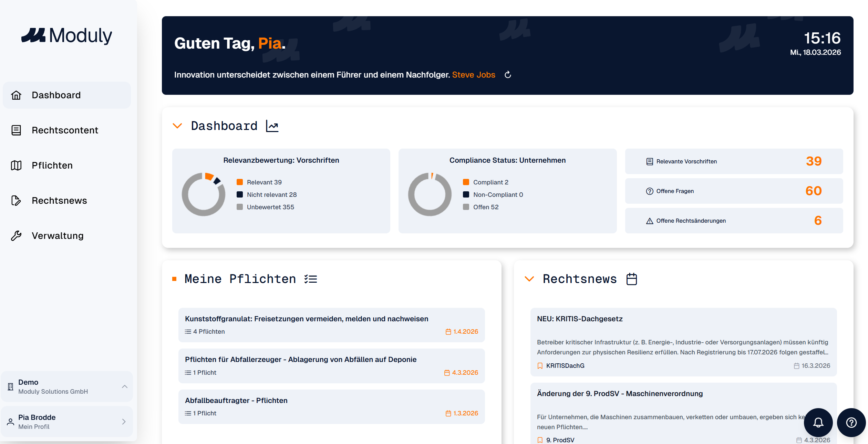Collapse the Dashboard section chevron
868x444 pixels.
coord(177,126)
